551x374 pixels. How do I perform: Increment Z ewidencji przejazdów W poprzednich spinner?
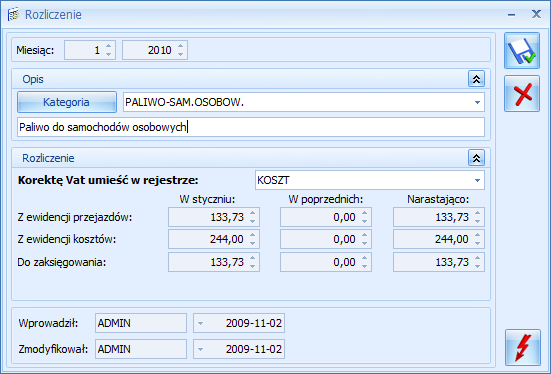[x=365, y=213]
